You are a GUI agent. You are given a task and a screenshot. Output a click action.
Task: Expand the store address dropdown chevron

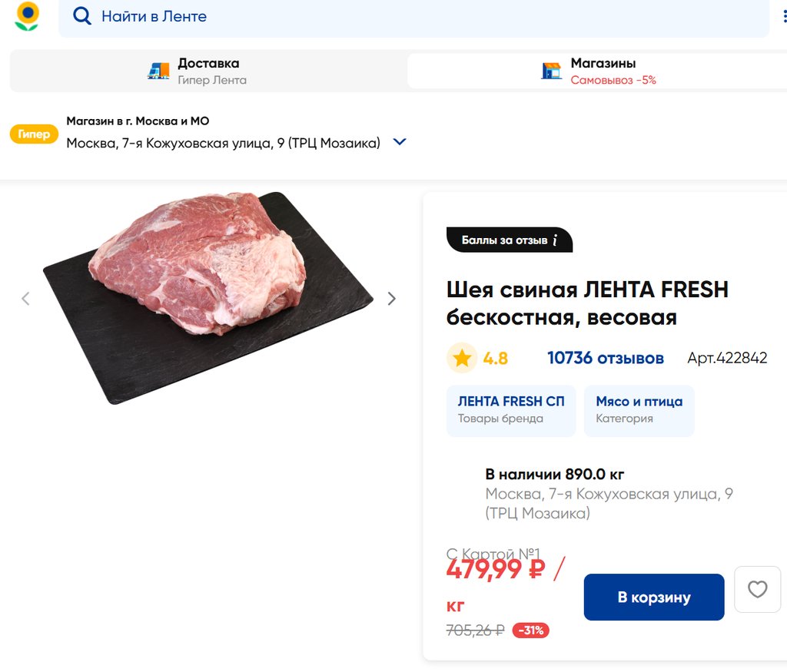pos(400,142)
